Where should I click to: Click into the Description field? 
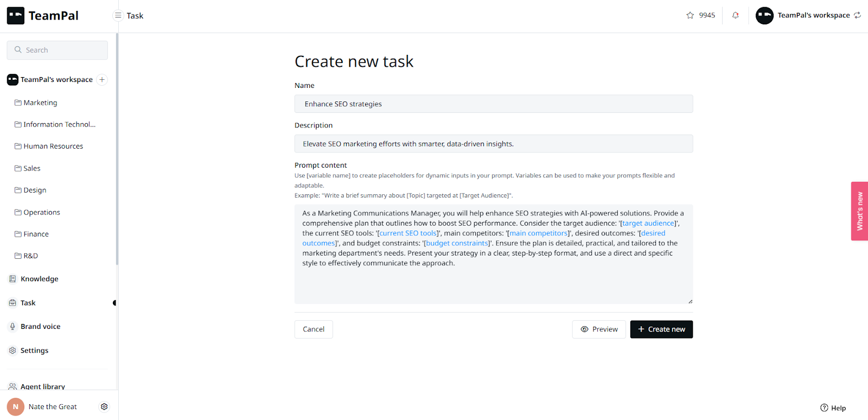coord(494,144)
